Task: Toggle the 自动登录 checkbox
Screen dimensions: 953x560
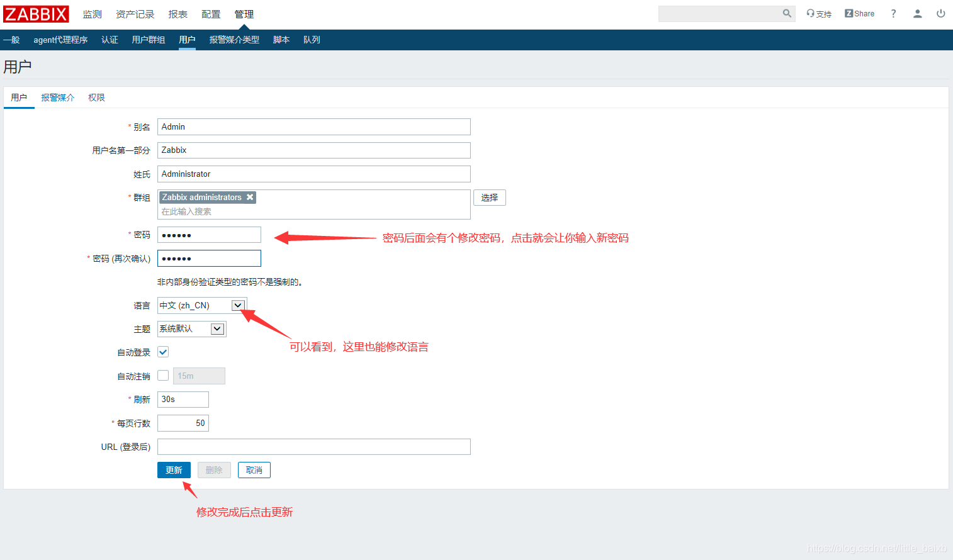Action: [x=163, y=352]
